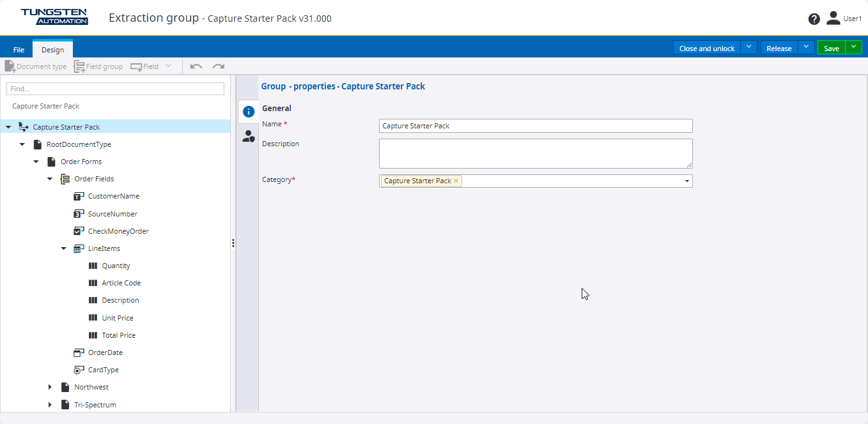Image resolution: width=868 pixels, height=424 pixels.
Task: Open the help question mark icon
Action: tap(814, 19)
